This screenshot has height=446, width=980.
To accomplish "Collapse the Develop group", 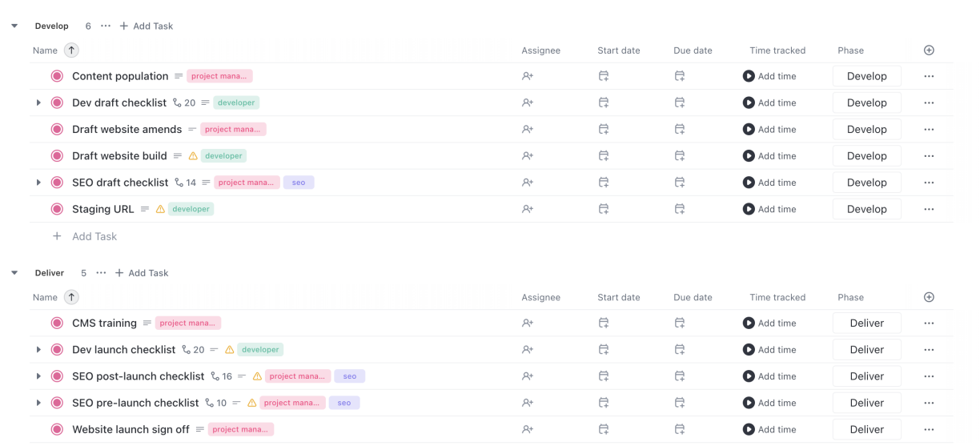I will pyautogui.click(x=14, y=26).
